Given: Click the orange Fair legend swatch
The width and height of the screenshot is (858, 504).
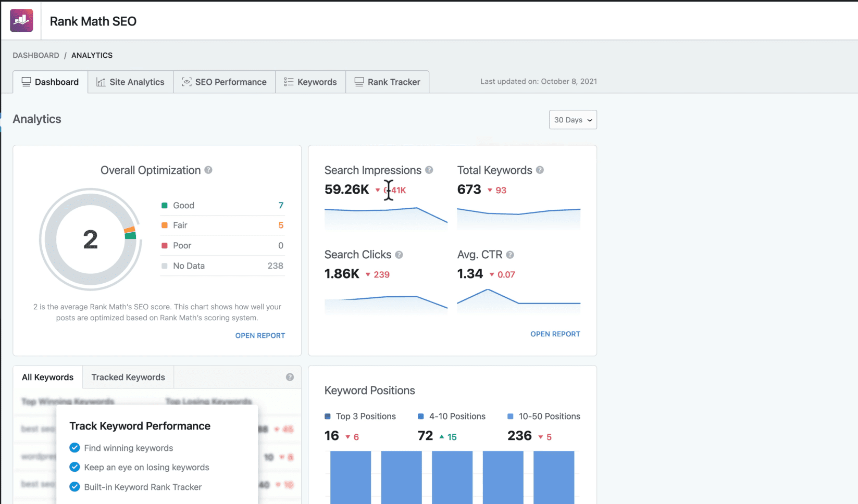Looking at the screenshot, I should 165,225.
